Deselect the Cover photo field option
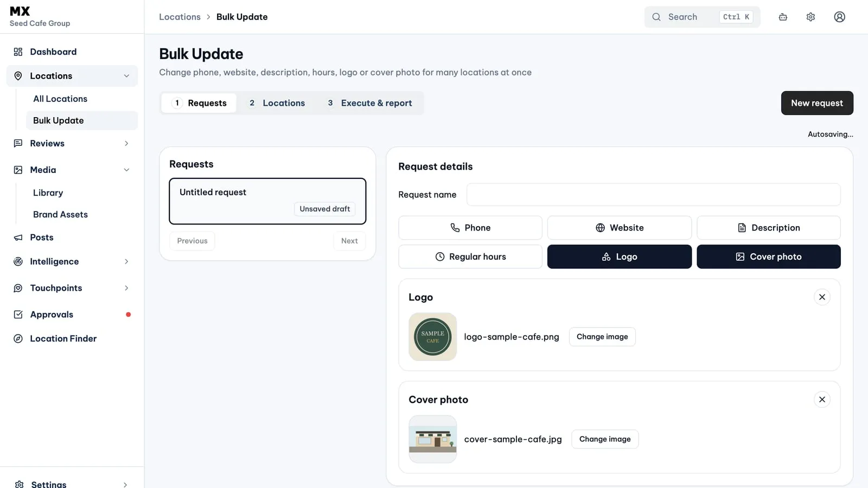 tap(769, 256)
